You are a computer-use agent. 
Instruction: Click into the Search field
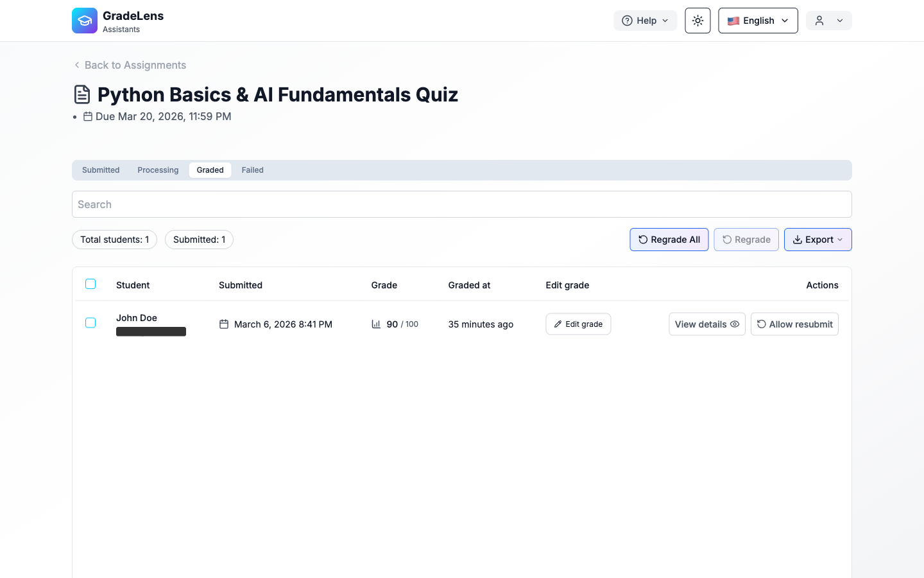(x=461, y=204)
